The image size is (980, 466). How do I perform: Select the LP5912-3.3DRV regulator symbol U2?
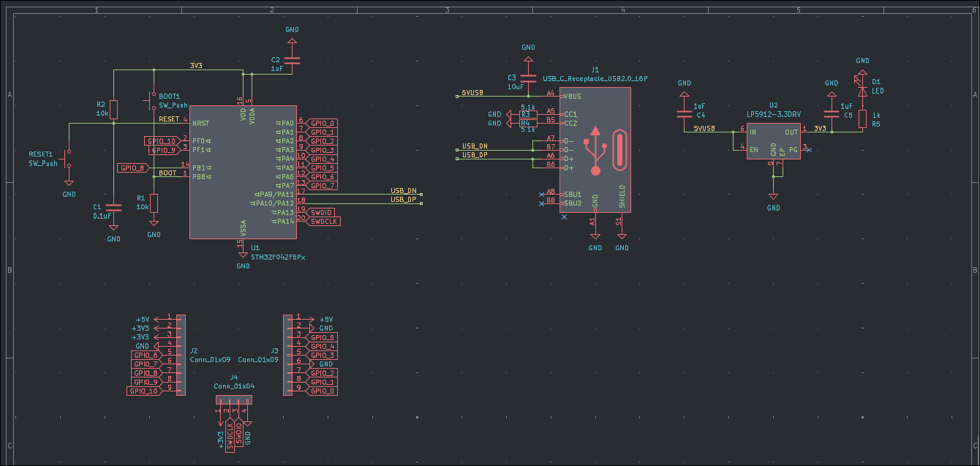[773, 142]
